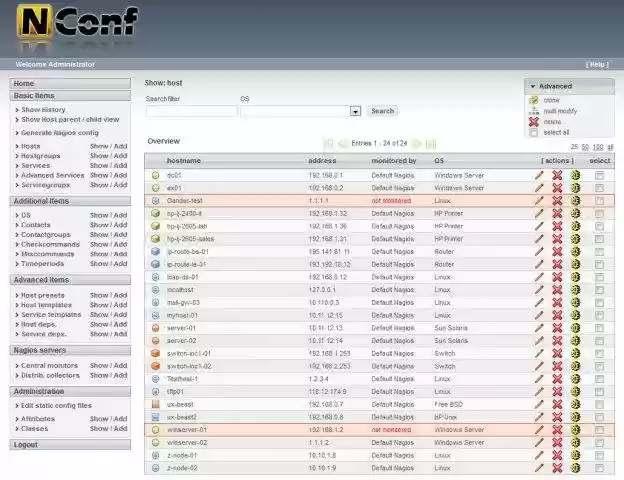Viewport: 624px width, 480px height.
Task: Click address 127.0.0.1
Action: (322, 290)
